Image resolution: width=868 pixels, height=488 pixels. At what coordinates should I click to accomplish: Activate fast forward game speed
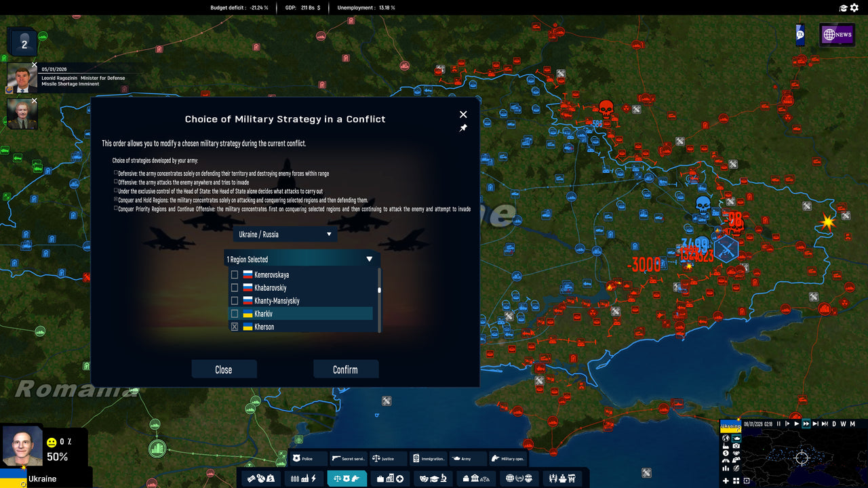(x=806, y=424)
